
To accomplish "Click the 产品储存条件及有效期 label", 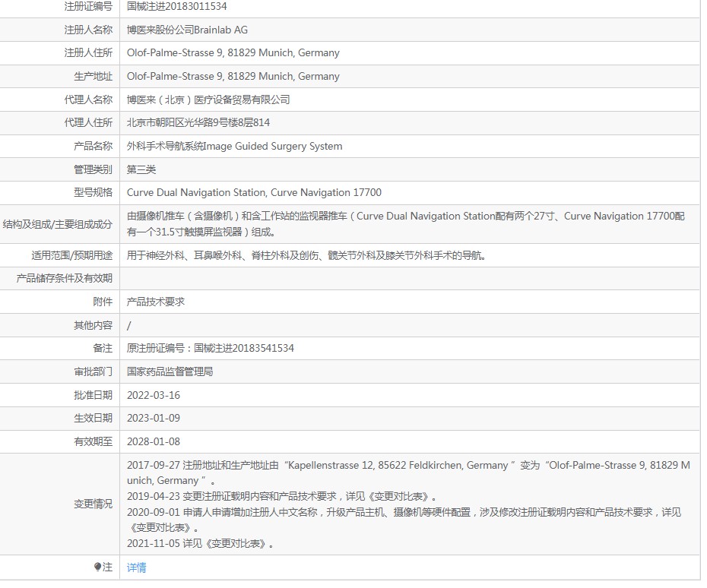I will click(65, 279).
